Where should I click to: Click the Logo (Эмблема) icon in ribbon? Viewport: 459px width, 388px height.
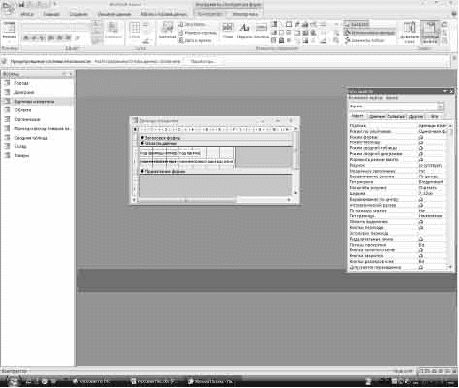tap(167, 29)
